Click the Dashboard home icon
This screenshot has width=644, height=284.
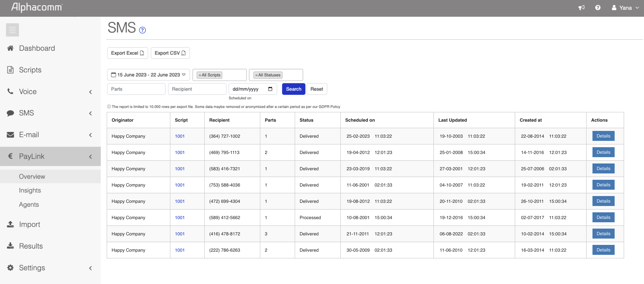10,48
